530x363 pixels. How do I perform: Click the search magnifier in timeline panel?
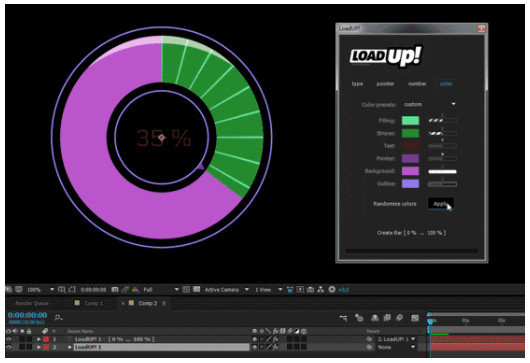tap(58, 318)
